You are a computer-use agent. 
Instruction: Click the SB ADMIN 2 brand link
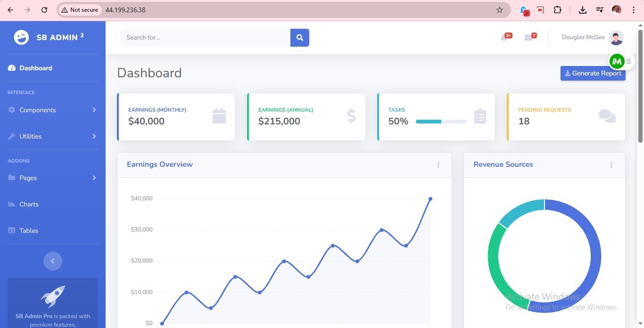click(x=53, y=37)
